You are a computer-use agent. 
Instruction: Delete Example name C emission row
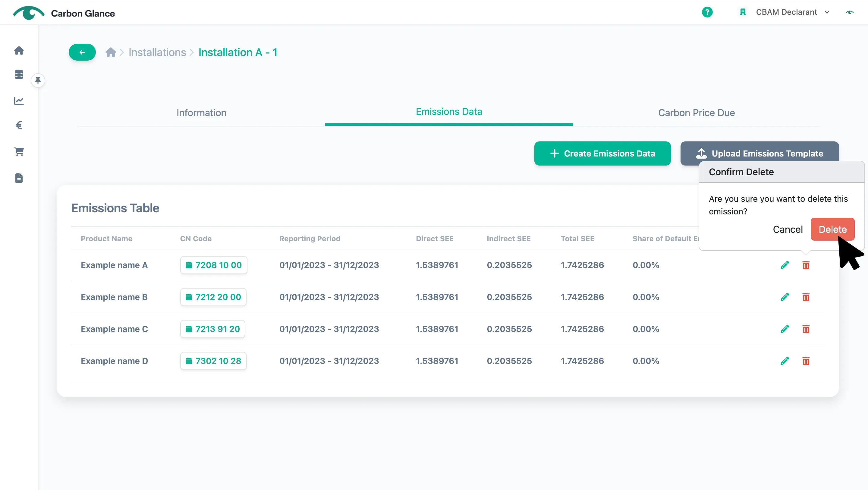tap(806, 329)
